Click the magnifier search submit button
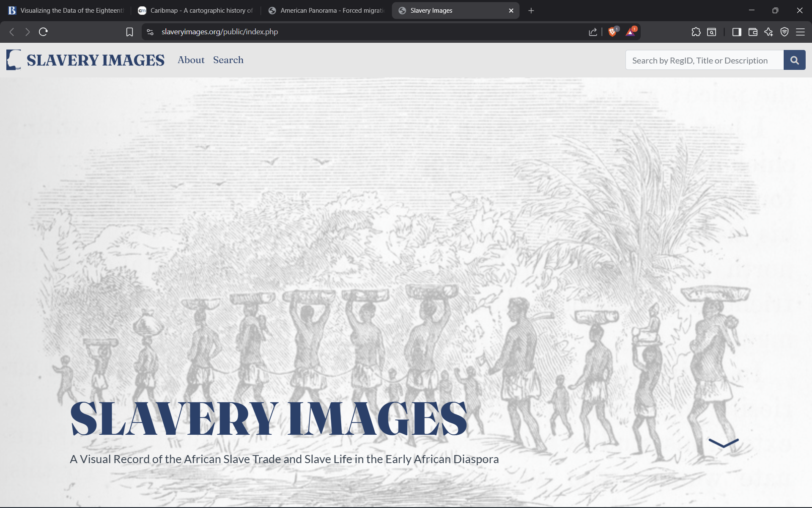Screen dimensions: 812x508 [794, 60]
